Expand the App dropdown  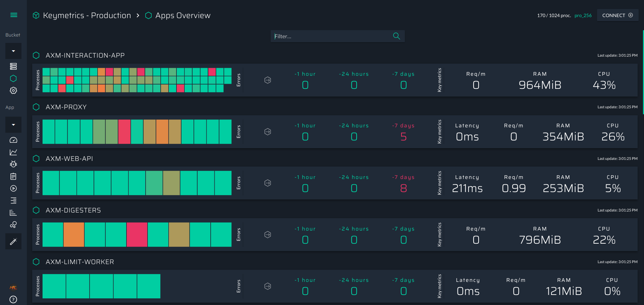click(x=13, y=125)
